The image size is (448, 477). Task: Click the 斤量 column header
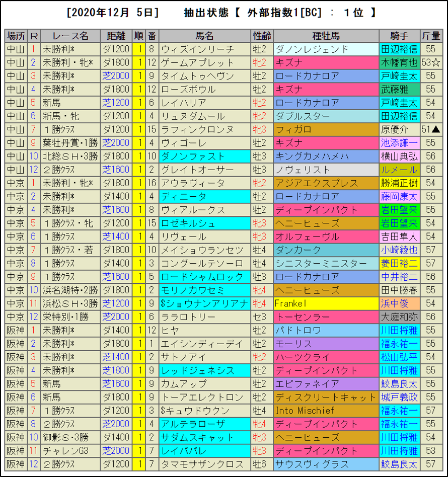(x=430, y=36)
